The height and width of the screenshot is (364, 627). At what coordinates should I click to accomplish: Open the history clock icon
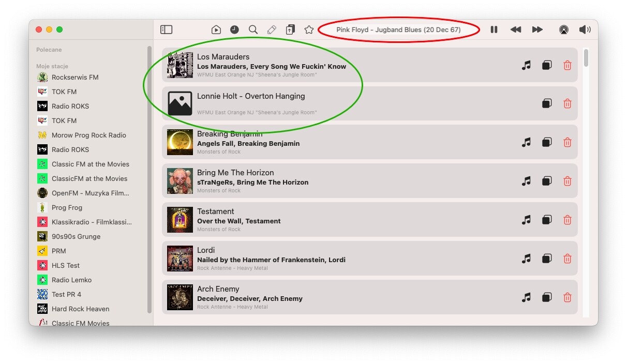click(234, 29)
